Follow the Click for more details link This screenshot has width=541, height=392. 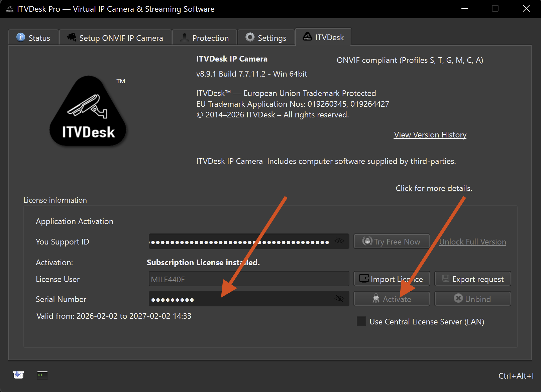[434, 188]
